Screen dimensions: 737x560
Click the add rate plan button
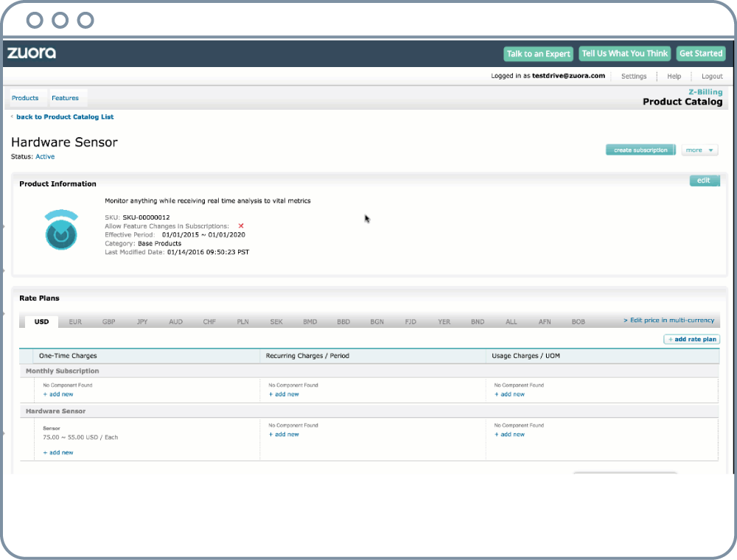691,339
